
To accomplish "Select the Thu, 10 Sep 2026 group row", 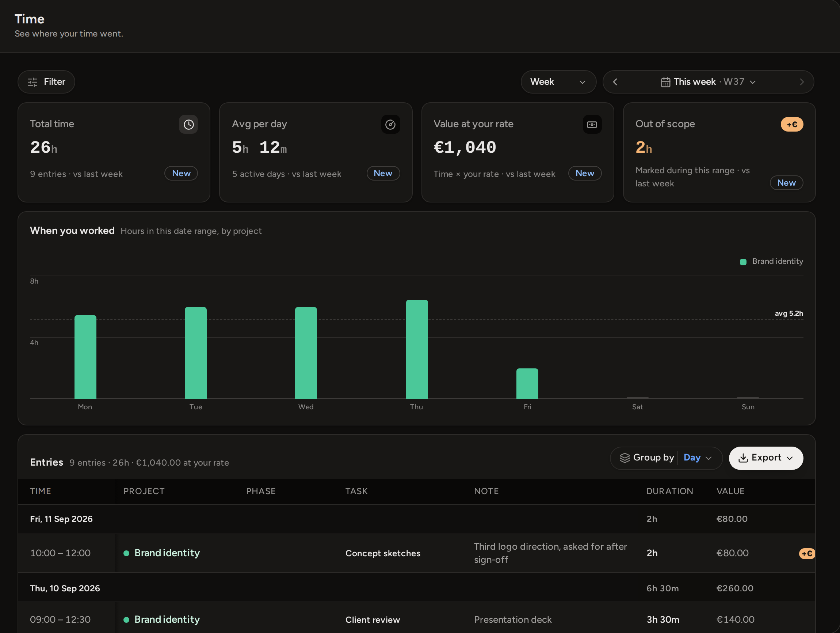I will [417, 588].
